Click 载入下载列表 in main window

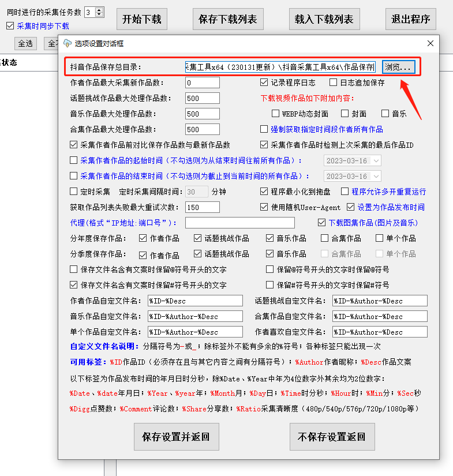[x=324, y=19]
